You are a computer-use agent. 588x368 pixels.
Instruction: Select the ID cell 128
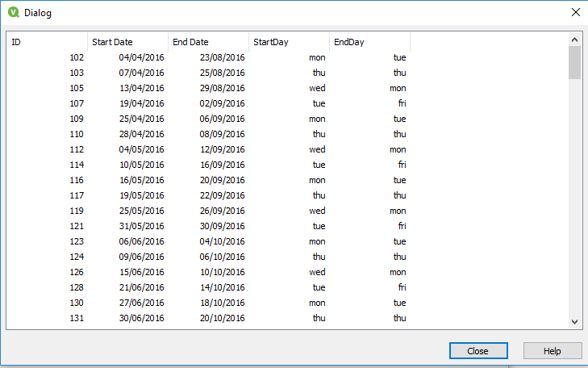77,287
